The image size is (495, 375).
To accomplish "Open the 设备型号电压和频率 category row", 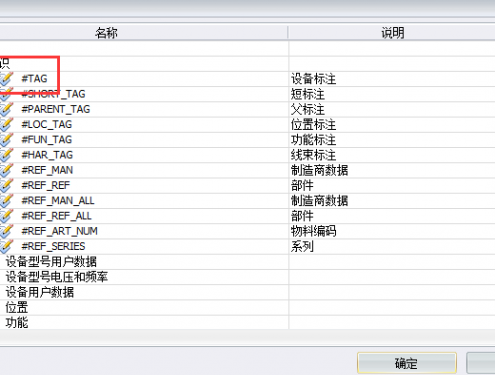I will [x=144, y=277].
